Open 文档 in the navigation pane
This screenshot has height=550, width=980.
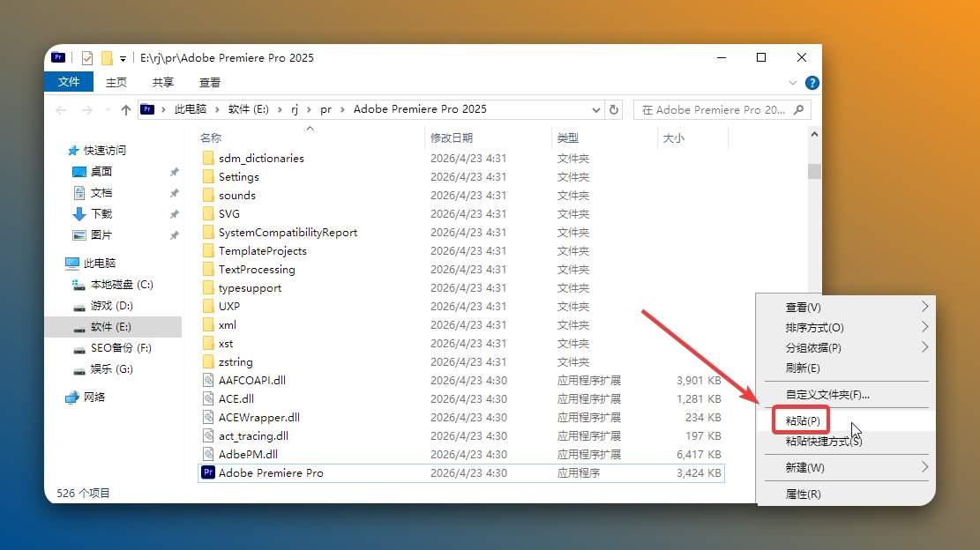[101, 193]
